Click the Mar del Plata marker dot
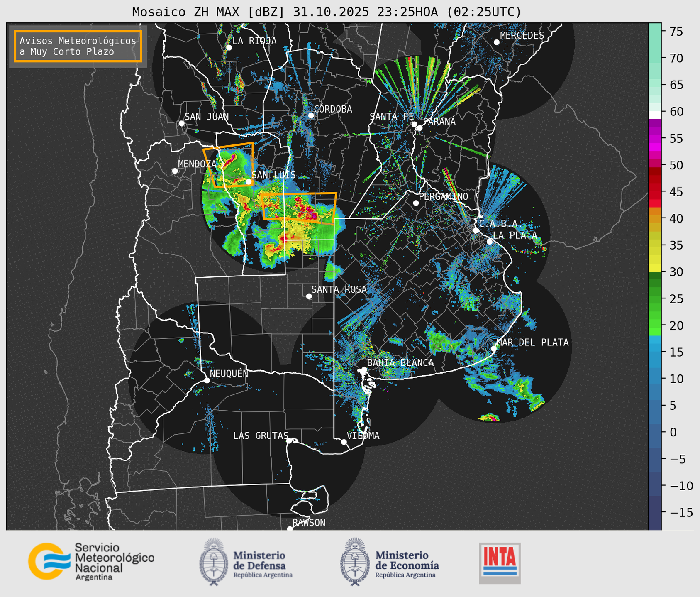Viewport: 700px width, 597px height. click(494, 348)
